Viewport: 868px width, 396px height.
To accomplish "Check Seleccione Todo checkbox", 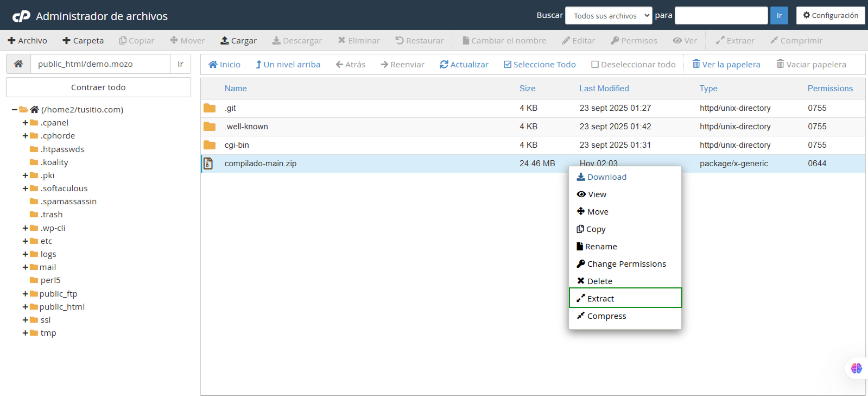I will click(x=508, y=65).
